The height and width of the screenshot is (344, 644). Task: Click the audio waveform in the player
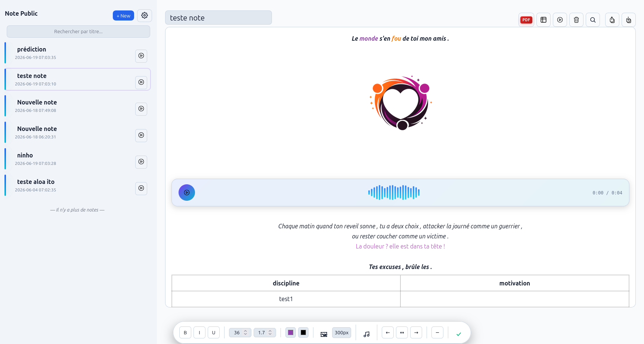pyautogui.click(x=394, y=193)
